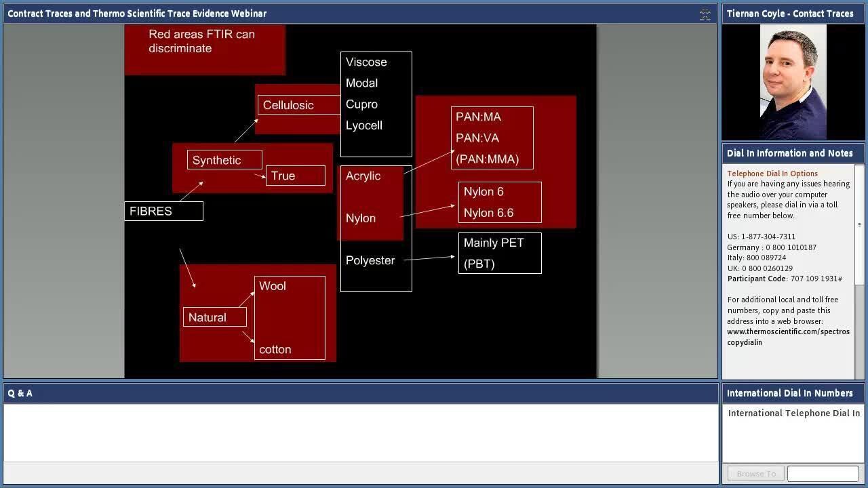868x488 pixels.
Task: Click the Mainly PET box on the slide
Action: (500, 253)
